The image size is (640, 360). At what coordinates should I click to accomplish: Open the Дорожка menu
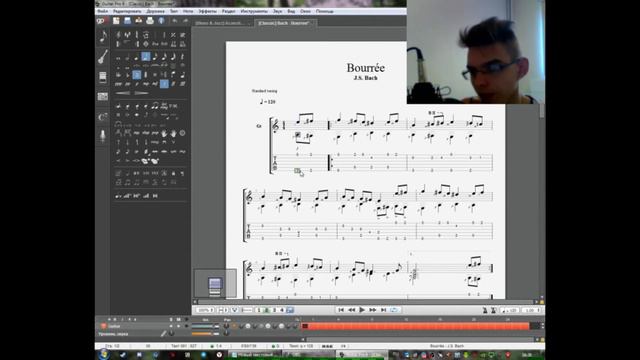coord(156,11)
